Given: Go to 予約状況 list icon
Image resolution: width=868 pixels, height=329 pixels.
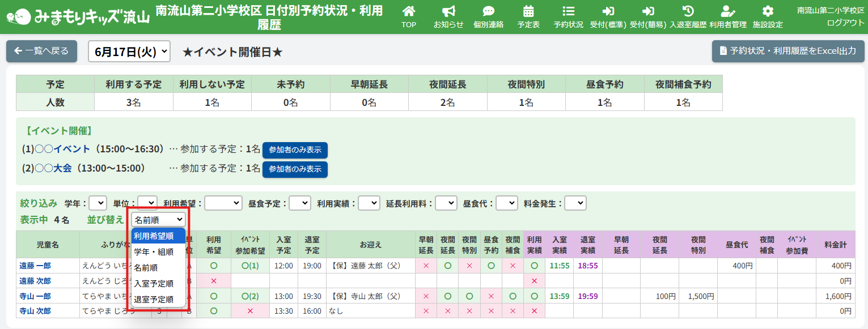Looking at the screenshot, I should point(568,11).
